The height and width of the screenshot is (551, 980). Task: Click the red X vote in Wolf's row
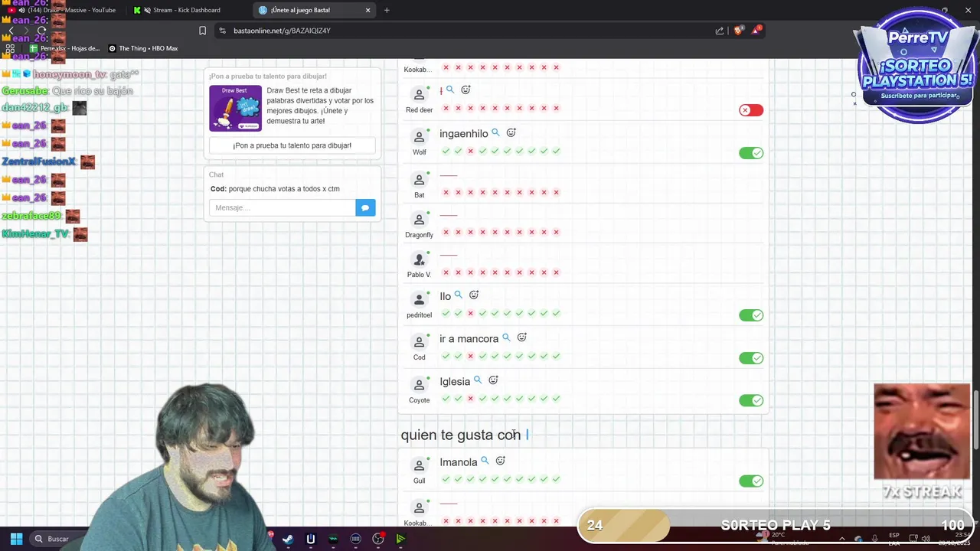click(x=470, y=152)
